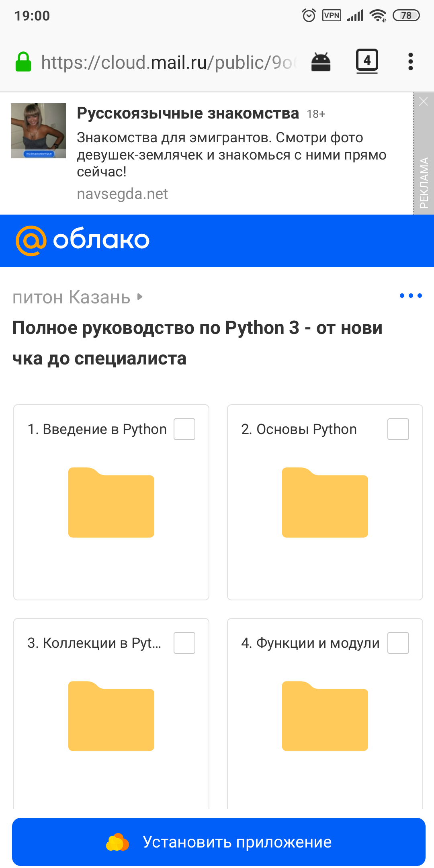434x868 pixels.
Task: Tap the URL address field
Action: (169, 63)
